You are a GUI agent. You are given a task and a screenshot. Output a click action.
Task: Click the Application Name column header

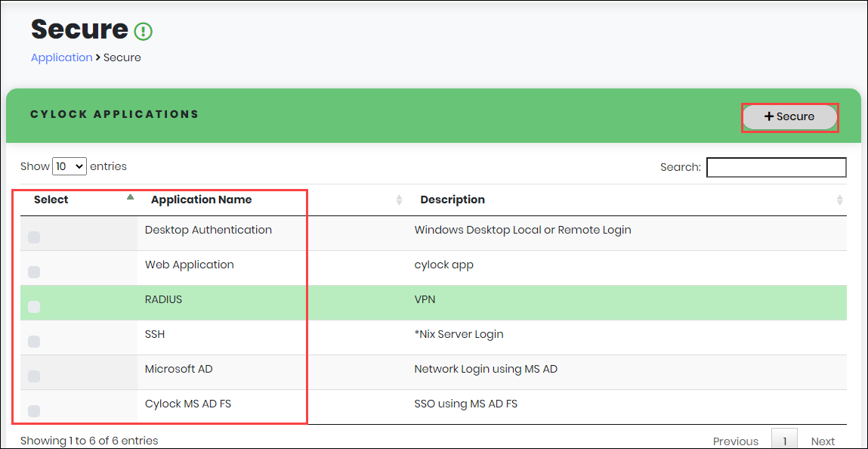[x=201, y=200]
